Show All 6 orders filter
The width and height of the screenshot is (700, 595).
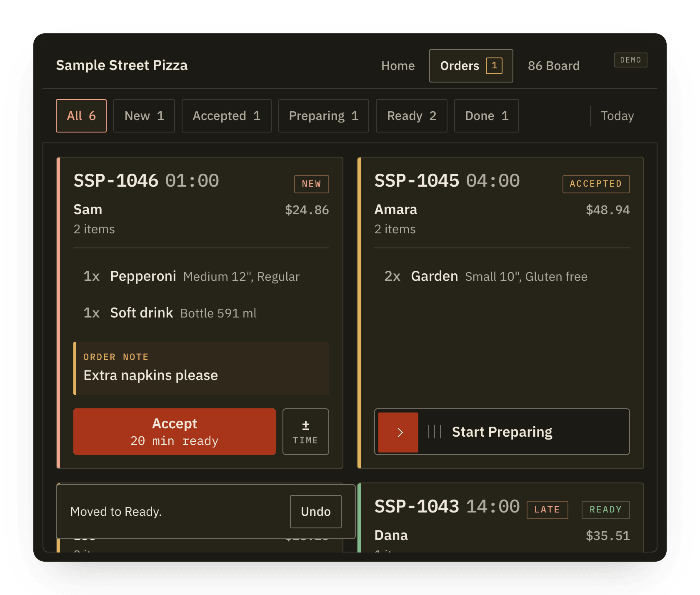(81, 116)
